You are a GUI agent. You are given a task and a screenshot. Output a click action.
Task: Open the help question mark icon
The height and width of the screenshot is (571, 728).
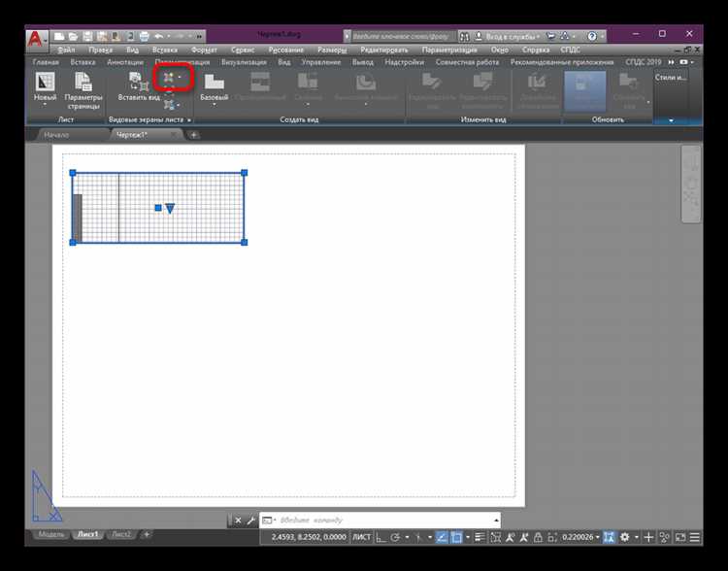coord(591,35)
